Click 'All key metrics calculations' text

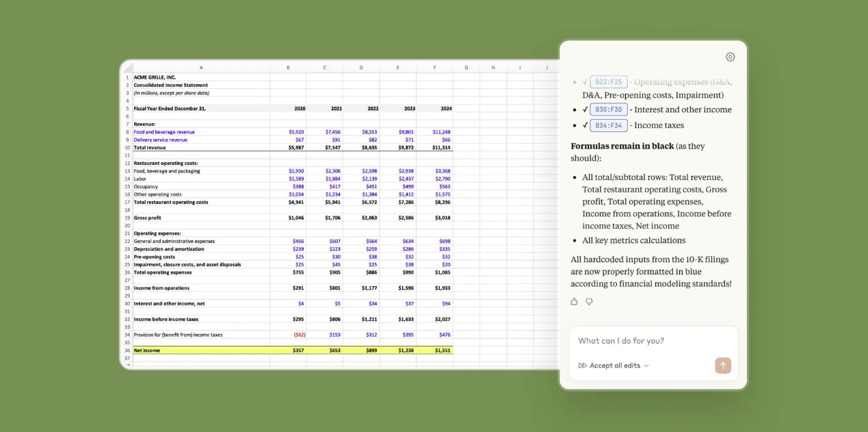(x=634, y=240)
